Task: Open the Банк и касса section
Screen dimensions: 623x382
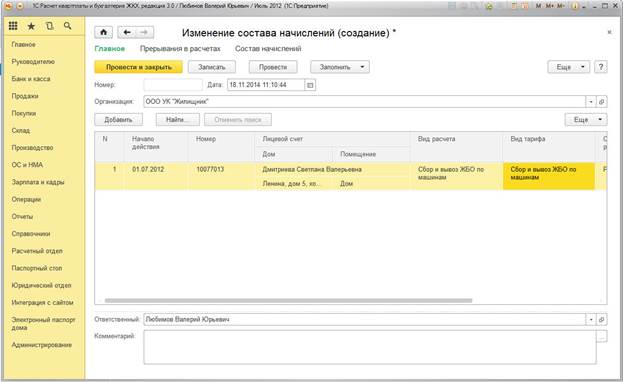Action: click(x=31, y=79)
